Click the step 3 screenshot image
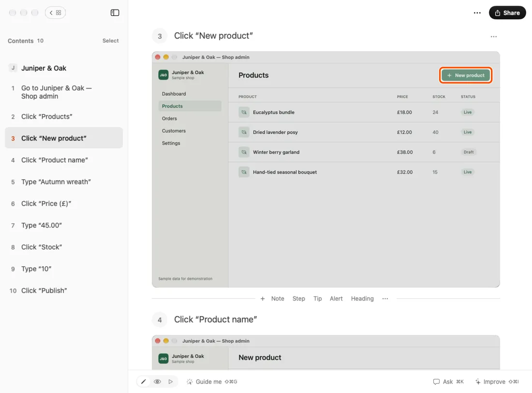 325,170
